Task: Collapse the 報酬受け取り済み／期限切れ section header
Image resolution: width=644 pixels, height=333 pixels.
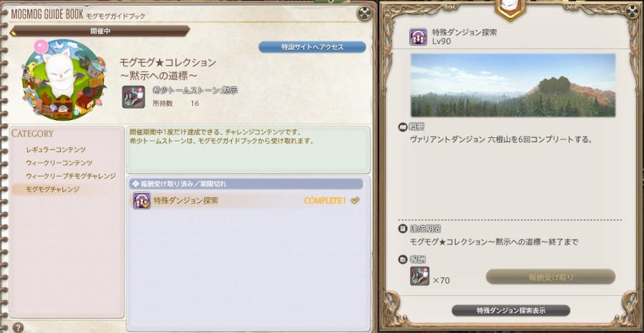Action: coord(246,184)
